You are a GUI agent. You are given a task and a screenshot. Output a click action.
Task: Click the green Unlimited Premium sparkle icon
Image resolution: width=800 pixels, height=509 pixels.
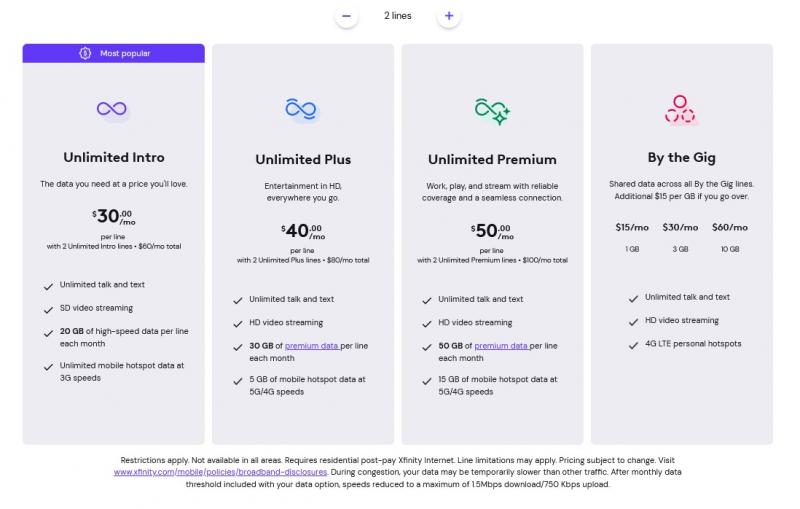pos(492,111)
